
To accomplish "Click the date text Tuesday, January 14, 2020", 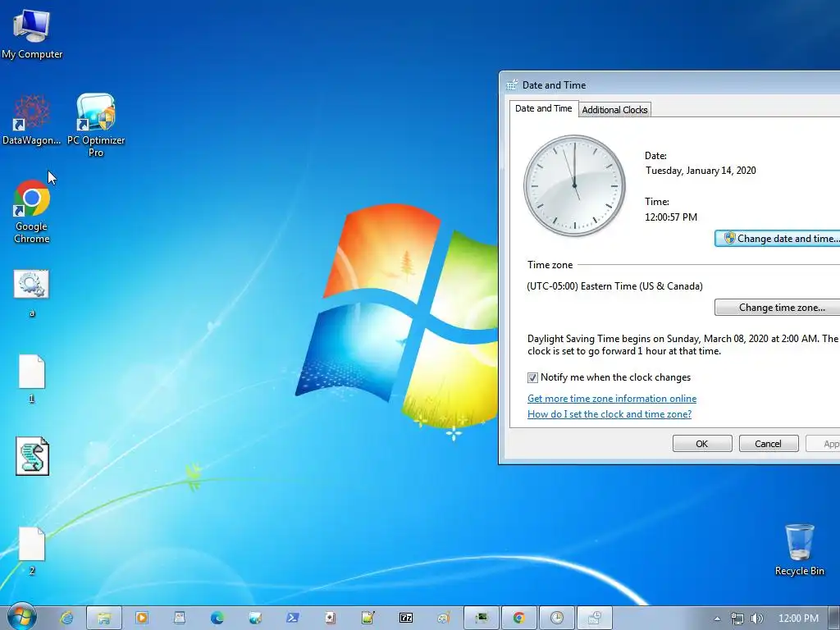I will click(701, 171).
